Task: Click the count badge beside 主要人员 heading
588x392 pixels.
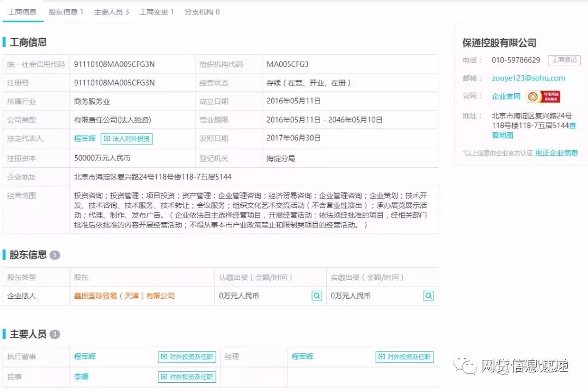Action: [x=55, y=334]
